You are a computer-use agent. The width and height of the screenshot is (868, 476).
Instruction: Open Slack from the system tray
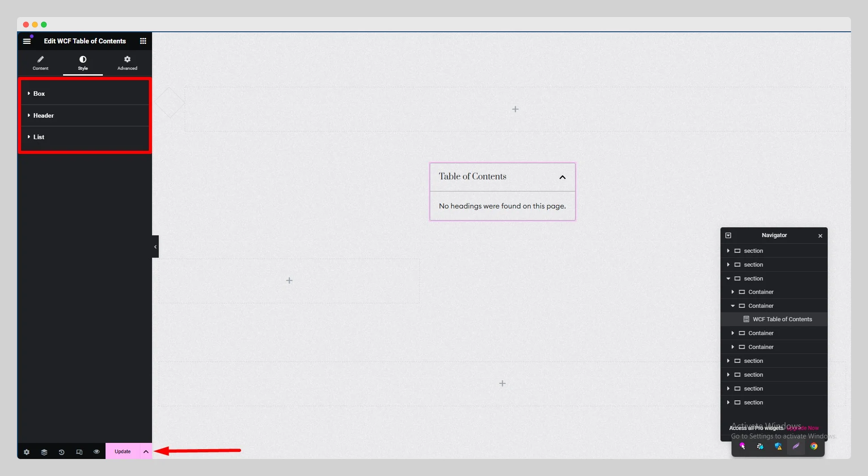point(760,446)
